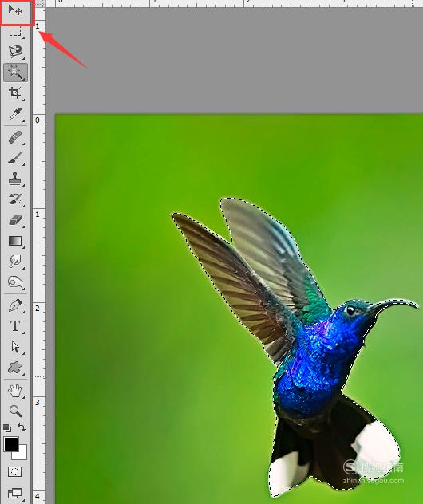Select the Zoom tool
The image size is (423, 504).
point(15,411)
